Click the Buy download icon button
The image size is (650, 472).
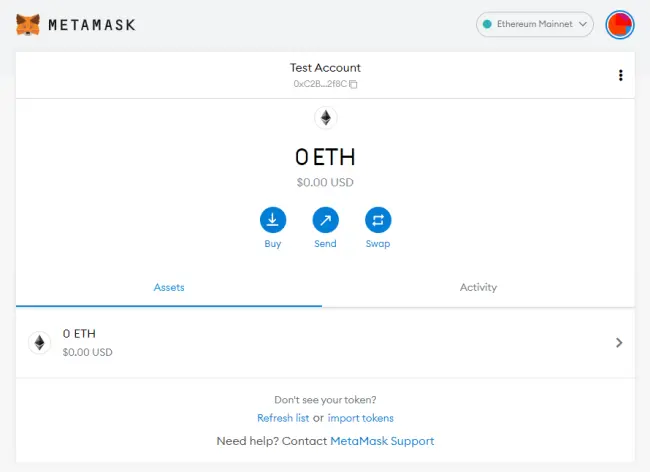273,220
